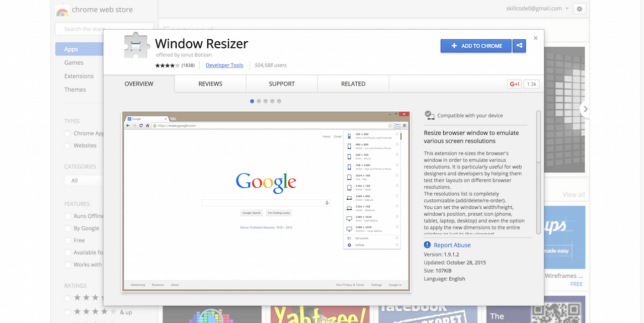This screenshot has height=323, width=644.
Task: Click the G+1 button
Action: pos(514,84)
